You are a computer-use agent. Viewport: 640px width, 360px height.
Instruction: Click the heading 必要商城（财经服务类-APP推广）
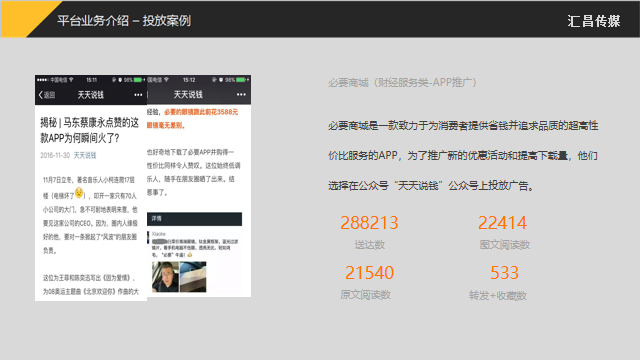(x=402, y=82)
